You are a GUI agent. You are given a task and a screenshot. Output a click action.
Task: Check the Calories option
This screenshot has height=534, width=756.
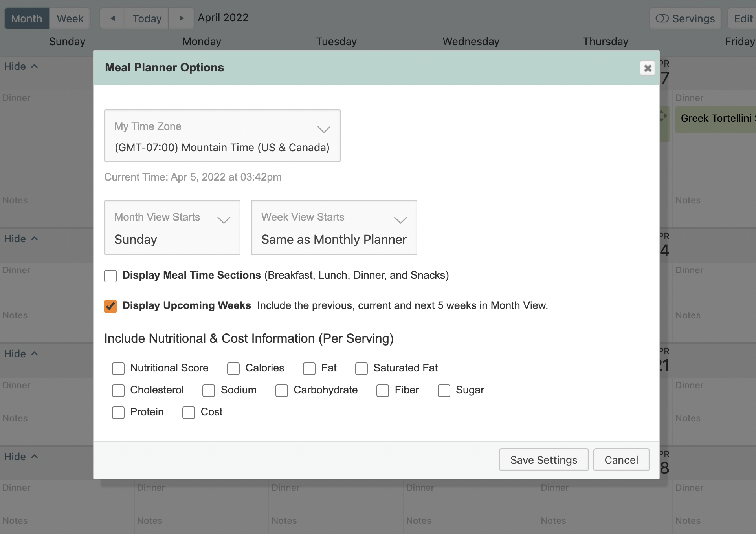[233, 368]
